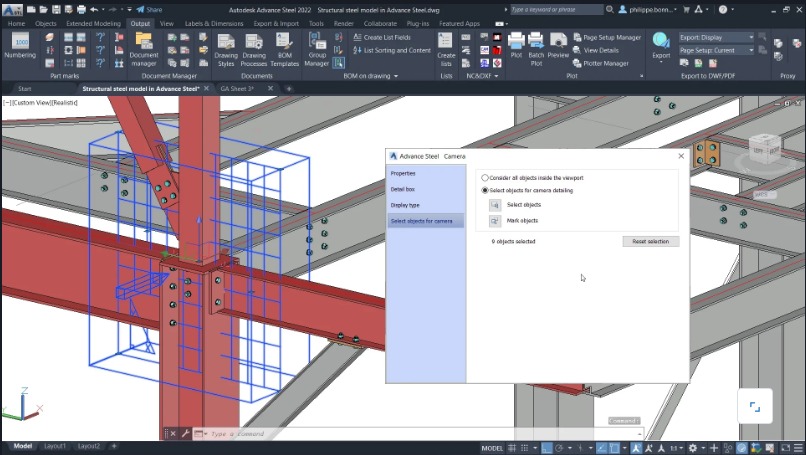Click the search magnifier icon
This screenshot has height=455, width=806.
pyautogui.click(x=610, y=9)
